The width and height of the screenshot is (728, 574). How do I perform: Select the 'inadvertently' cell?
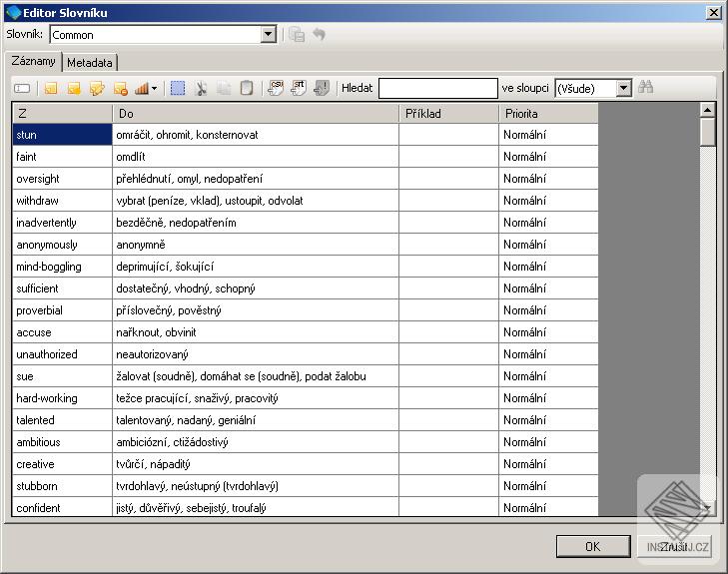62,223
